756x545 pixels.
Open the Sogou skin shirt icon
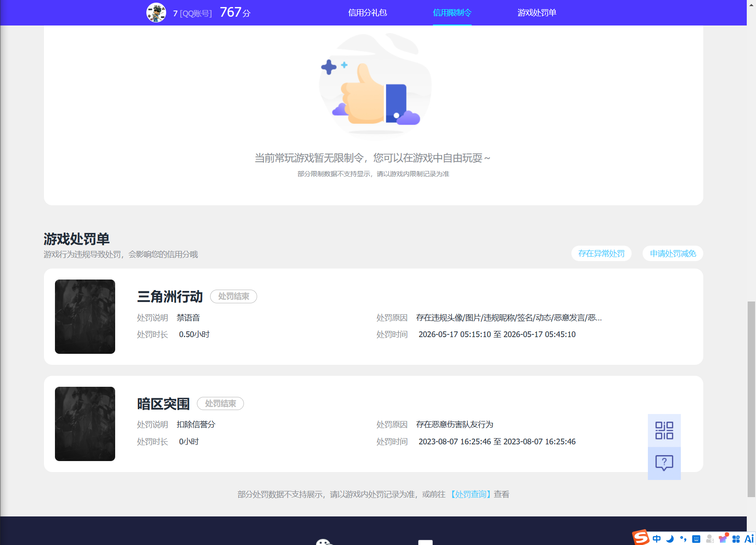[x=723, y=538]
